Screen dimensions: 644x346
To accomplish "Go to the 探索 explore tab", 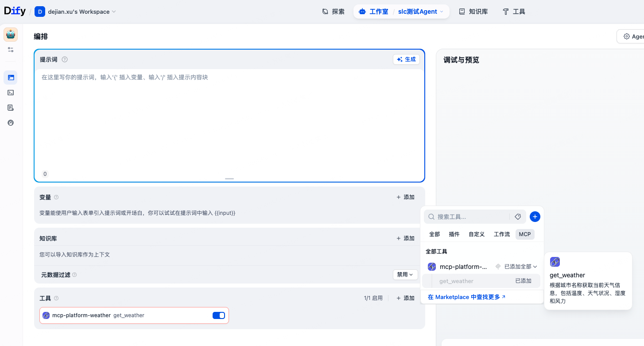I will 333,12.
